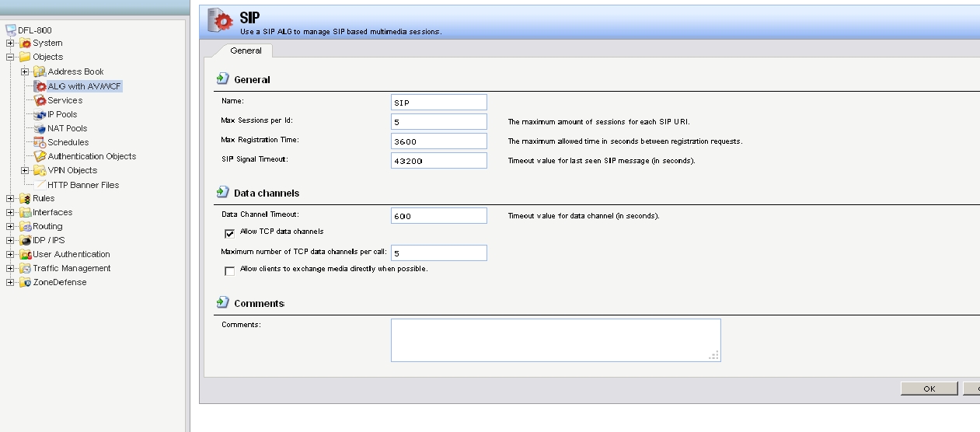The height and width of the screenshot is (432, 980).
Task: Select the General tab
Action: 246,51
